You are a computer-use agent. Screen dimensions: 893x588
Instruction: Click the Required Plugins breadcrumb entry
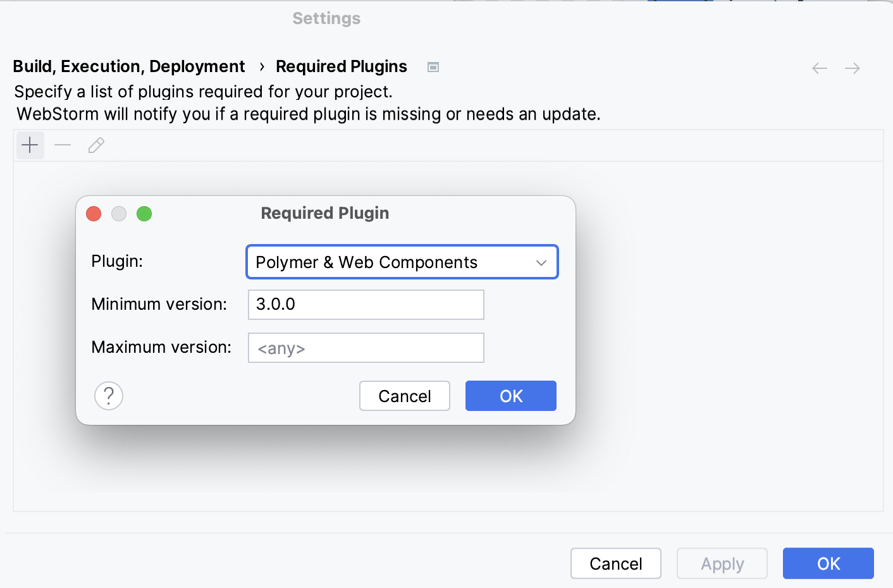[341, 66]
